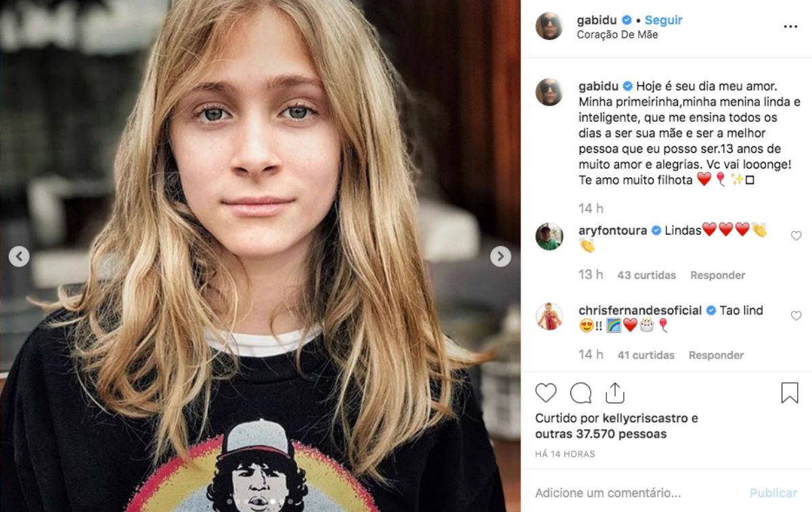View the 43 curtidas on comment
Screen dimensions: 812x512
(646, 275)
